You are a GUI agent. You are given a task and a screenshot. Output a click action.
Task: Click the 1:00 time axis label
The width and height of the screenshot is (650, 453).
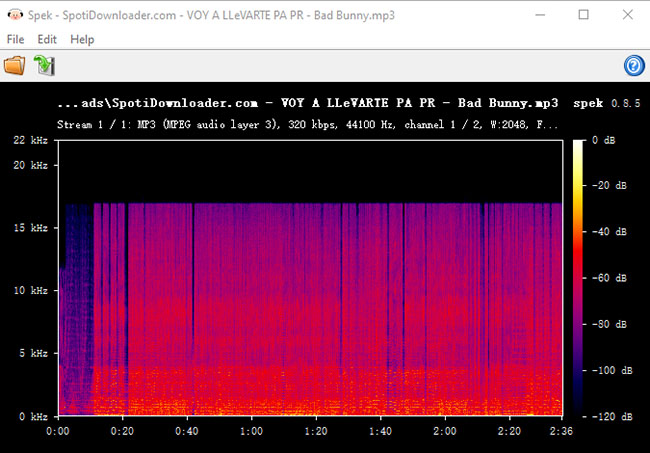click(252, 431)
